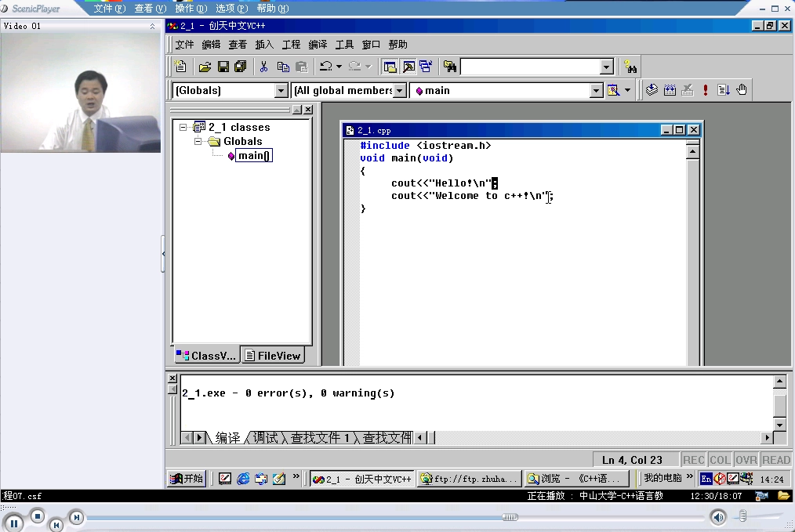This screenshot has height=532, width=795.
Task: Open Find in Files search
Action: (x=448, y=66)
